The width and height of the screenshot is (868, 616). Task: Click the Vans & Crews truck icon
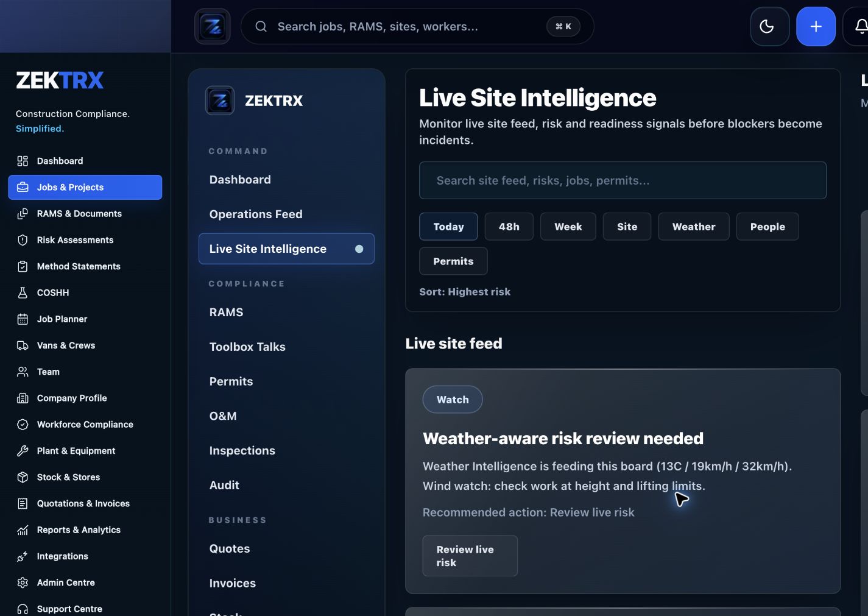23,345
